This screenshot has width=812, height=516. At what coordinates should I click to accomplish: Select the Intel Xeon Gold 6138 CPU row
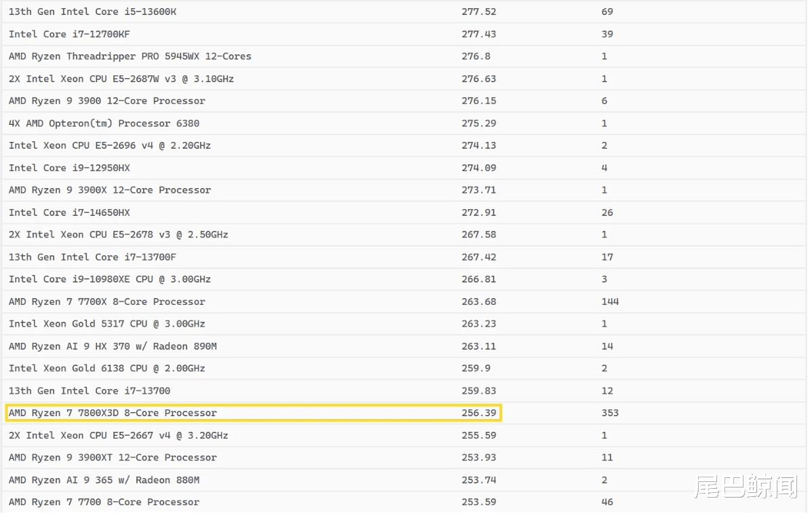tap(107, 368)
